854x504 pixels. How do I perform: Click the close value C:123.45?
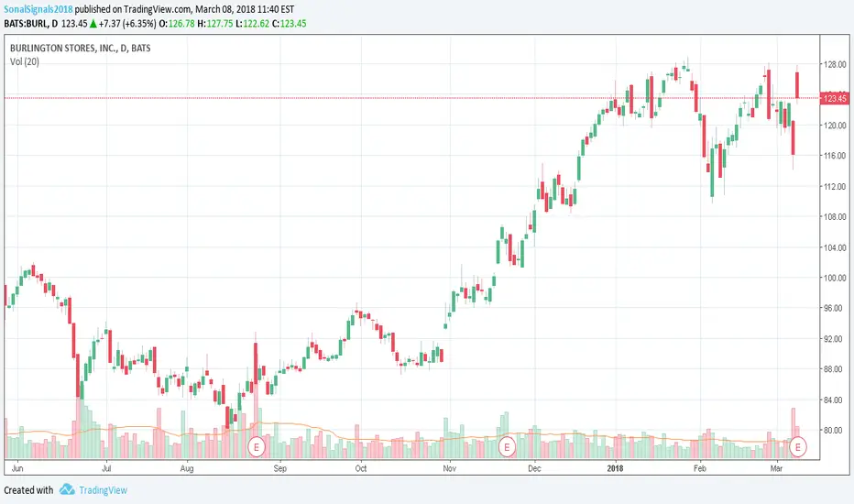tap(290, 24)
